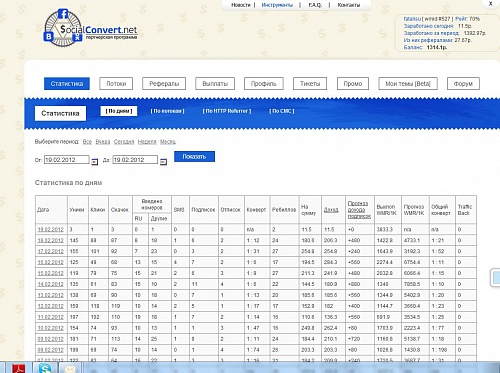This screenshot has height=373, width=500.
Task: Select the [По HTTP Referrer] statistics view
Action: 227,111
